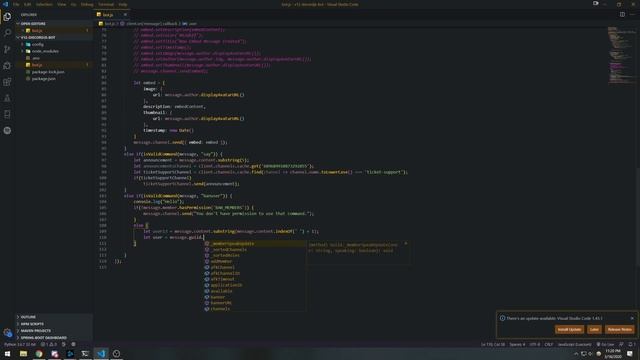640x360 pixels.
Task: Select the Python interpreter status item
Action: [x=20, y=344]
